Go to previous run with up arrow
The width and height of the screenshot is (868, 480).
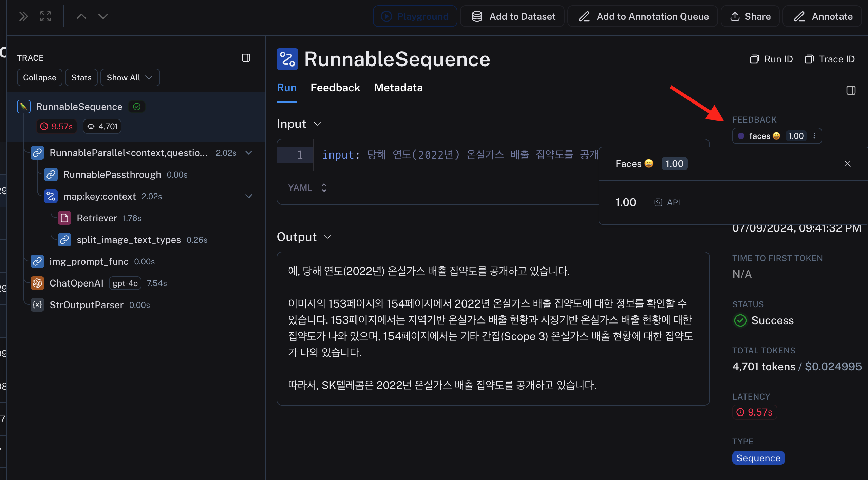81,16
